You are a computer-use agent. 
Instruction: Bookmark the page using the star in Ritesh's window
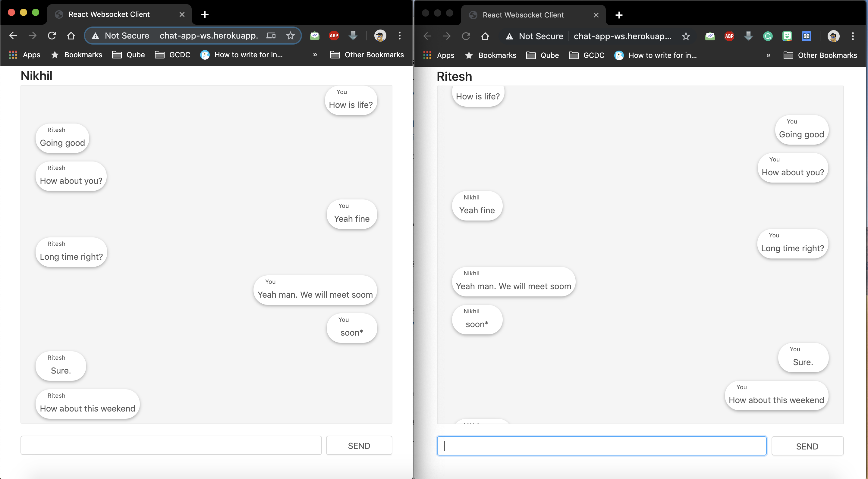coord(686,36)
